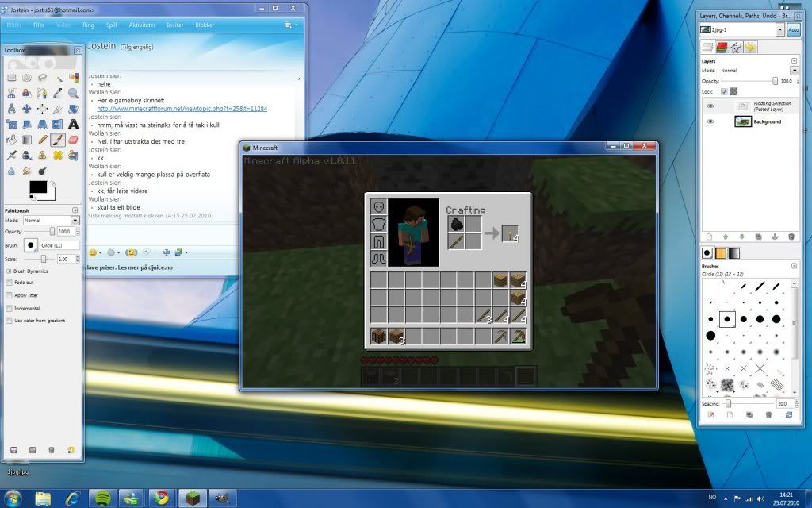Switch to the Channels tab
Image resolution: width=812 pixels, height=508 pixels.
click(722, 48)
